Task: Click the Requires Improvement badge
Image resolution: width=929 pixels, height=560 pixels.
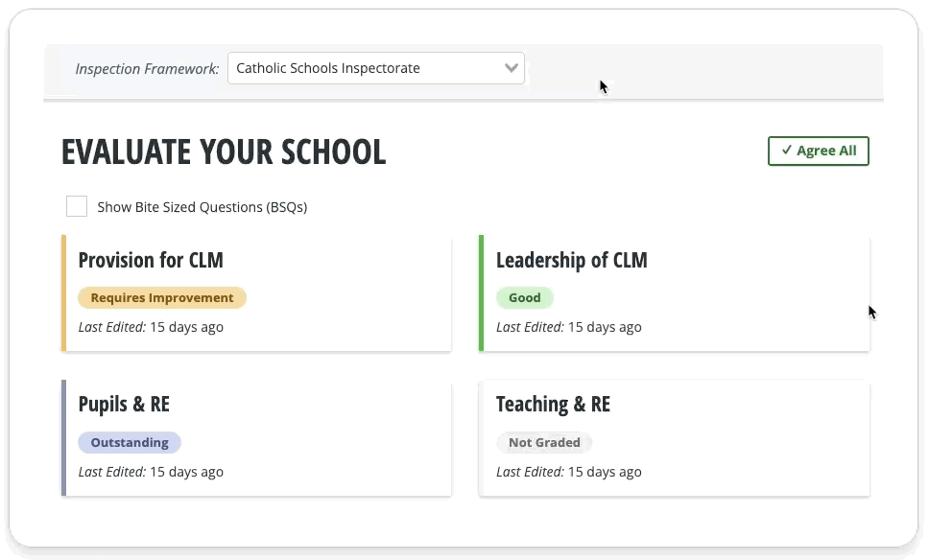Action: point(162,298)
